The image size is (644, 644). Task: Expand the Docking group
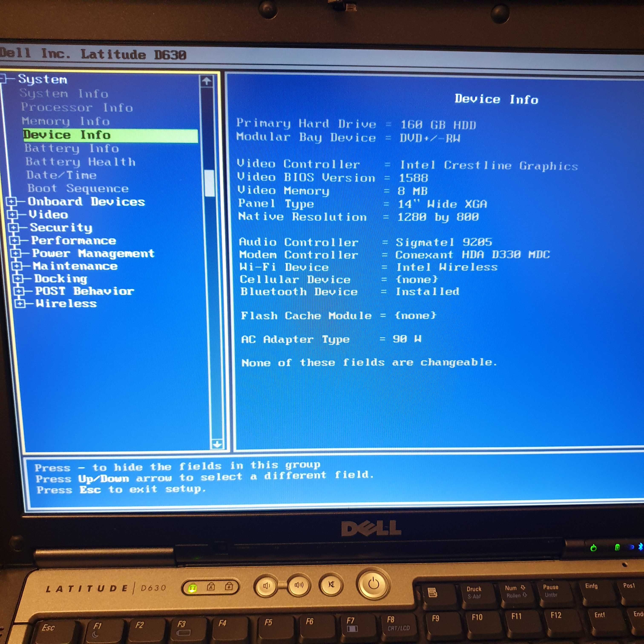pos(18,278)
